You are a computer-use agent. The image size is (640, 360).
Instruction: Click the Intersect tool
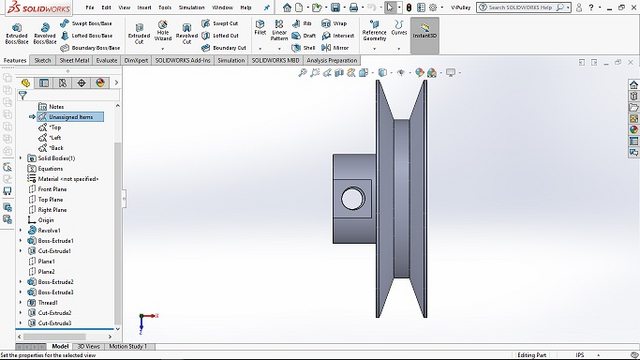pyautogui.click(x=338, y=36)
